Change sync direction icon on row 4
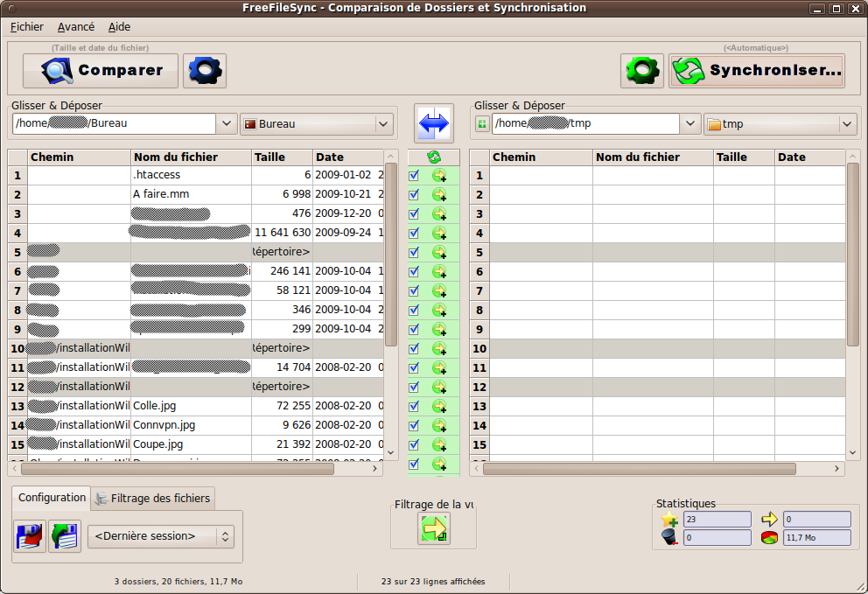 [439, 233]
